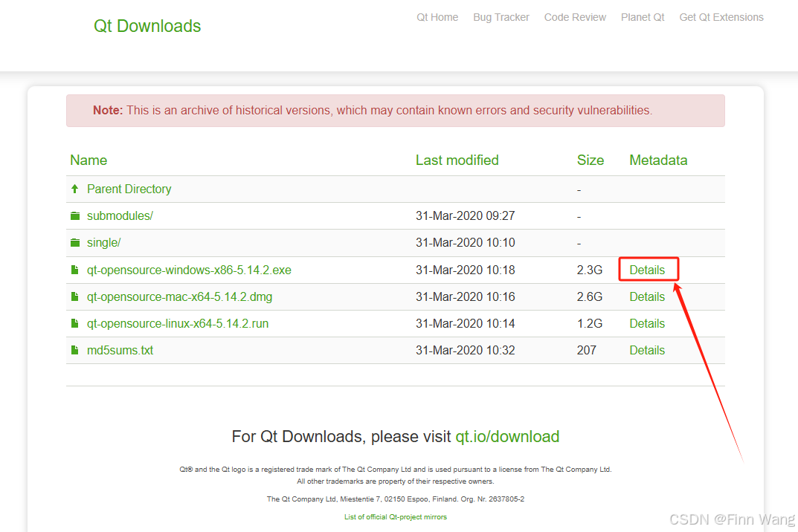The width and height of the screenshot is (798, 532).
Task: Open the Planet Qt navigation item
Action: pos(643,17)
